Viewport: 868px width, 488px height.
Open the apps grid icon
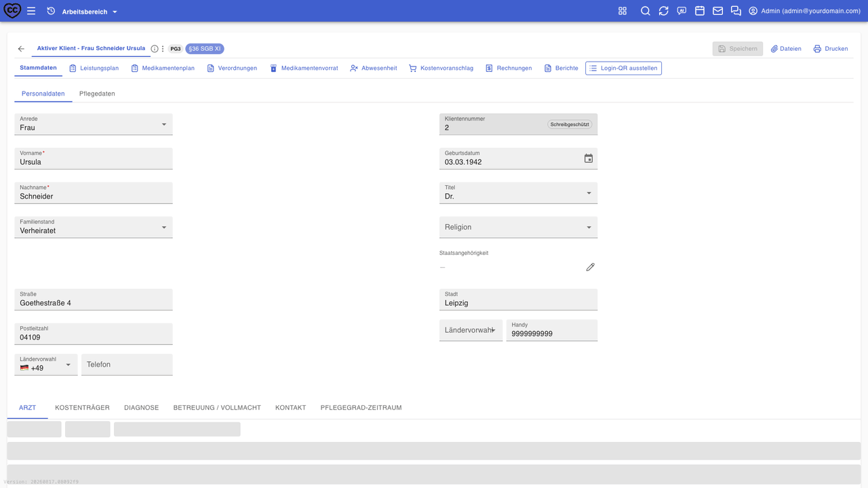pos(623,11)
